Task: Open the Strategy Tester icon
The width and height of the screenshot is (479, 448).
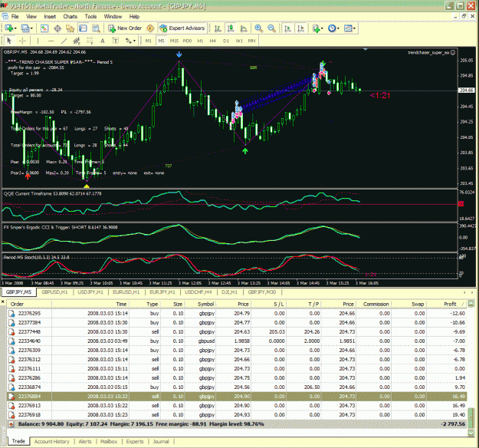Action: [97, 28]
